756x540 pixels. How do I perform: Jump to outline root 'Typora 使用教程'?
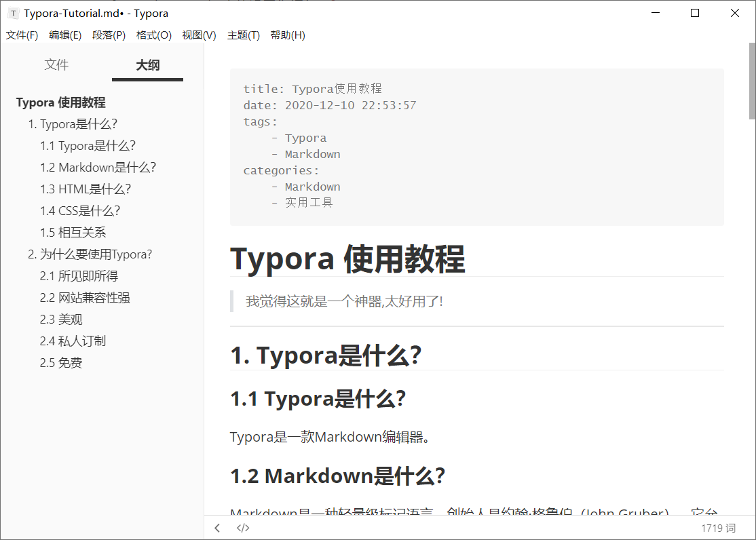(61, 102)
